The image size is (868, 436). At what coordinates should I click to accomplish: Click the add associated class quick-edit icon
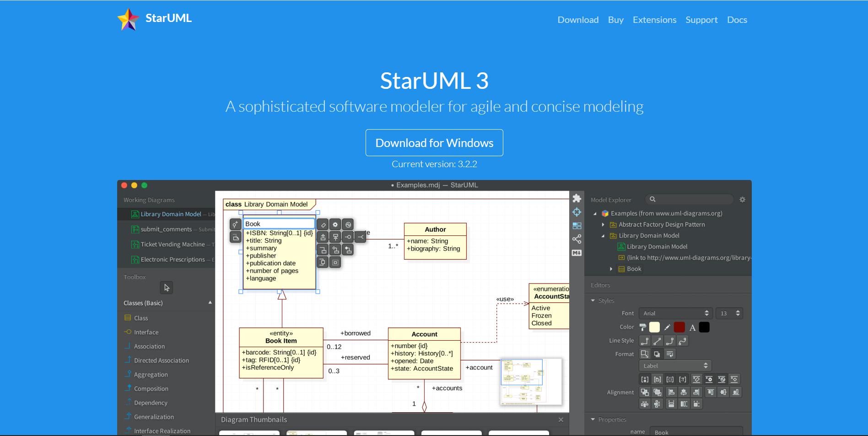coord(323,250)
